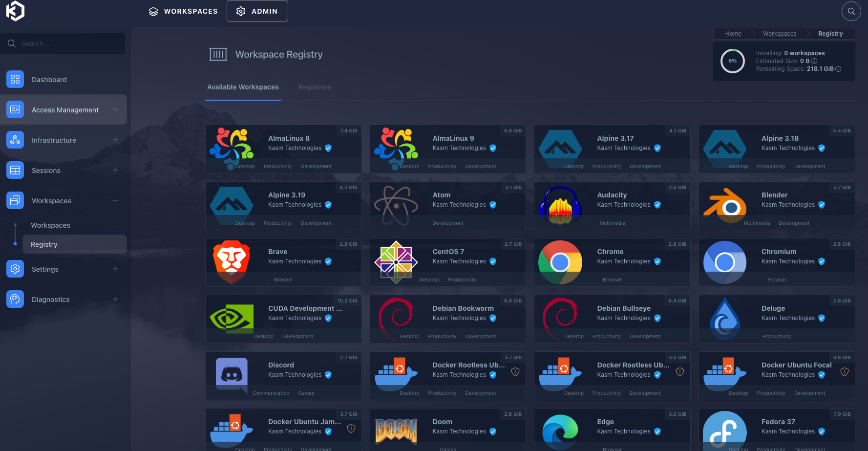Click the Dashboard sidebar icon
The image size is (868, 451).
[x=15, y=79]
